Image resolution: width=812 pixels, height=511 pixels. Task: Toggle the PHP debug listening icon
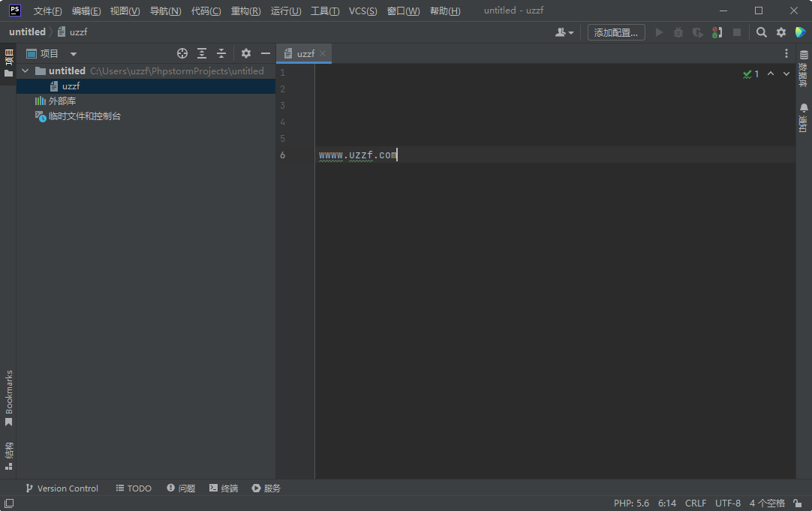click(x=717, y=32)
